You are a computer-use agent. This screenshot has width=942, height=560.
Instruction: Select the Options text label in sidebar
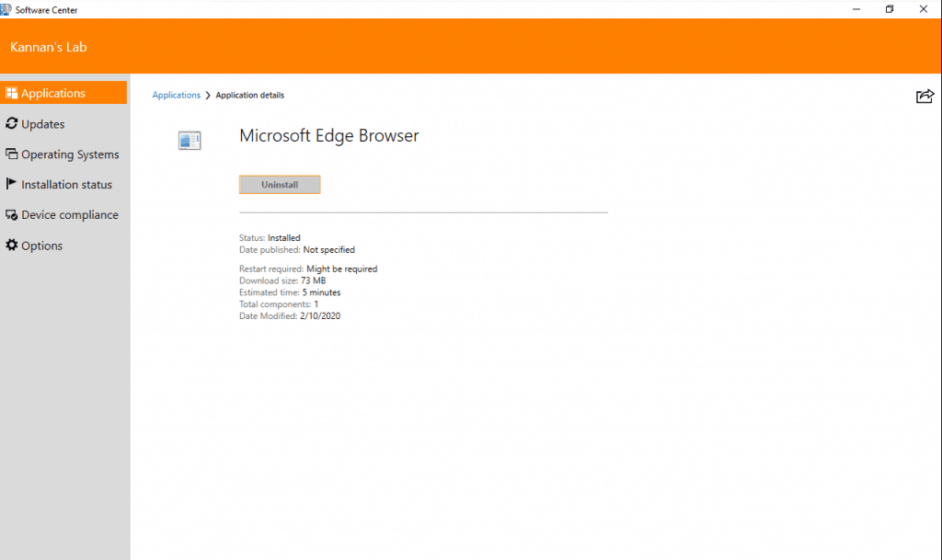point(42,246)
